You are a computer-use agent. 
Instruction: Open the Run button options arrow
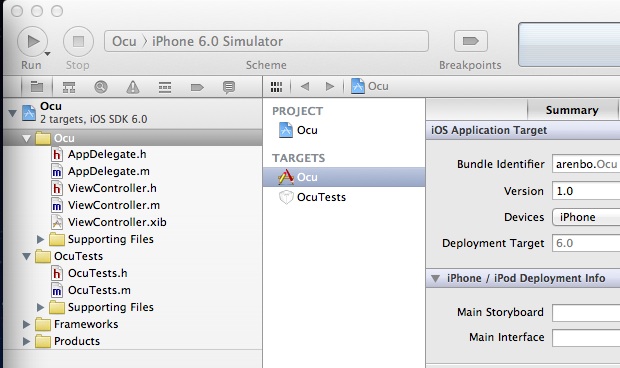47,54
